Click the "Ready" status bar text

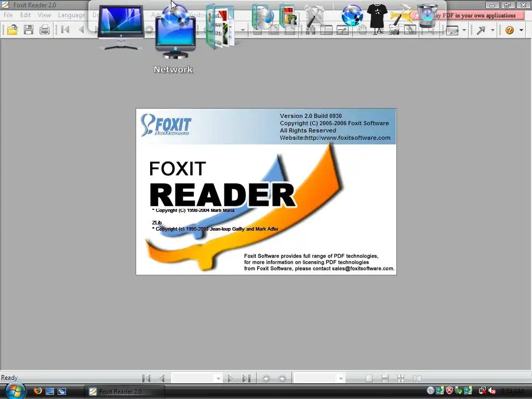point(9,378)
